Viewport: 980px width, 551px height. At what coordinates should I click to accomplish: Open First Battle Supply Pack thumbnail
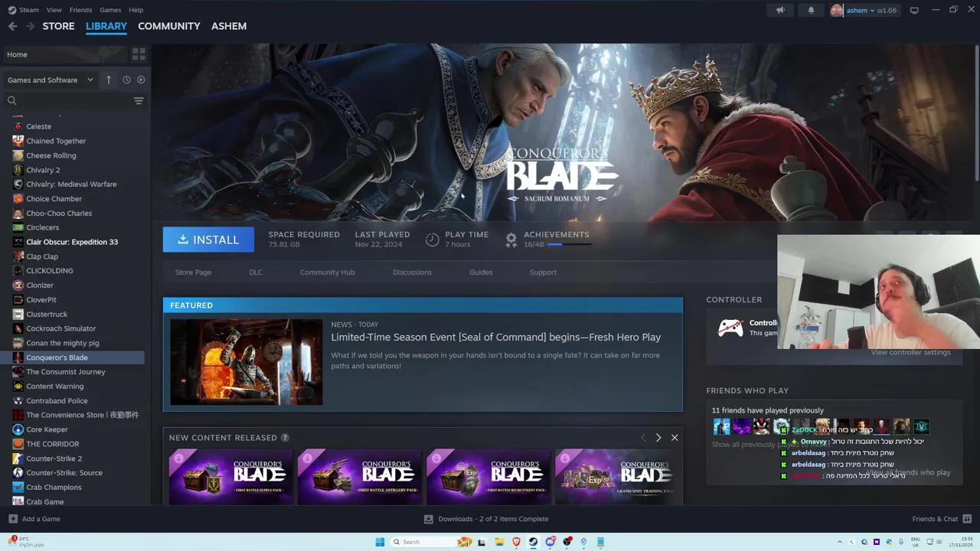click(x=230, y=477)
